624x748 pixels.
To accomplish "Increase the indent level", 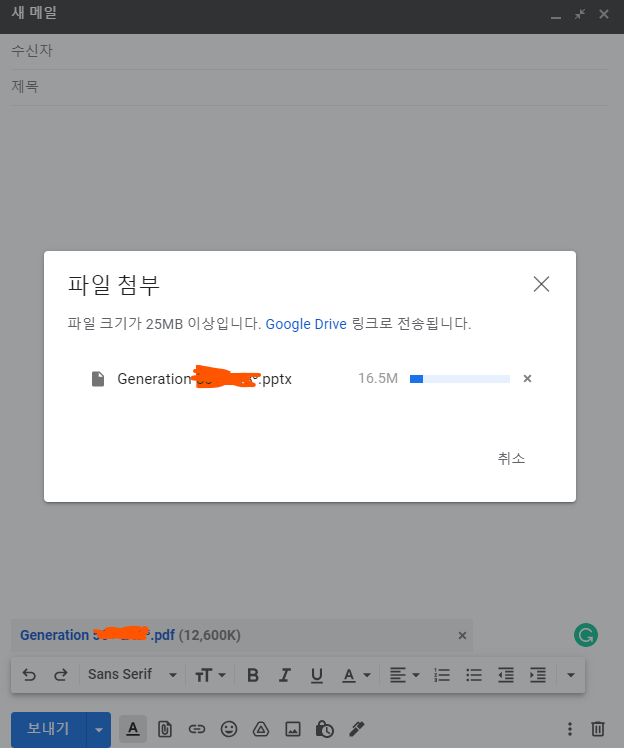I will pyautogui.click(x=538, y=675).
